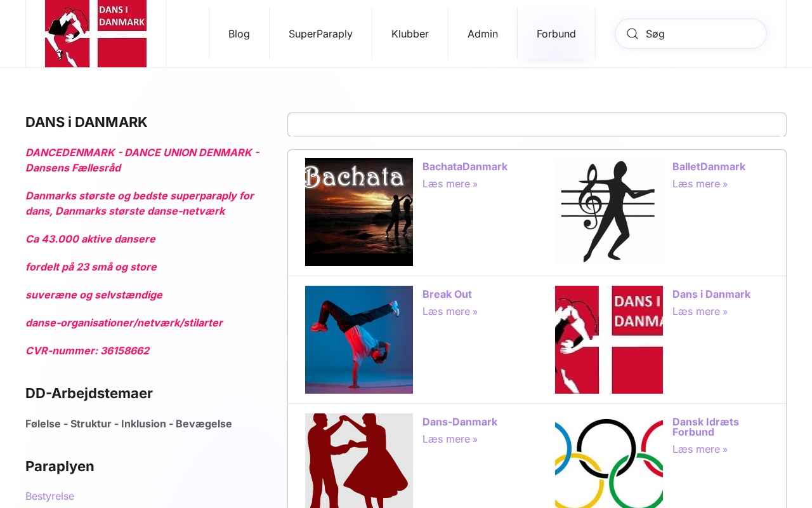The image size is (812, 508).
Task: Click the 'suveræne og selvstændige' text
Action: pos(94,295)
